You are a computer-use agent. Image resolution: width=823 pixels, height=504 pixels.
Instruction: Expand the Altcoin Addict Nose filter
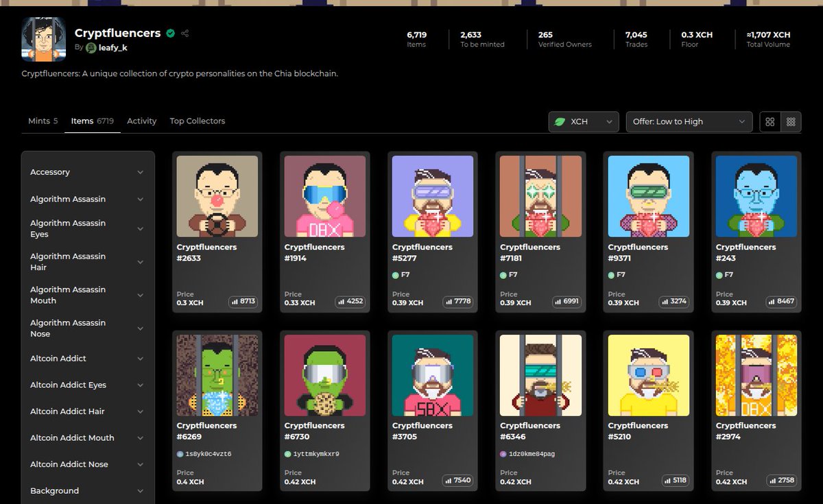tap(88, 464)
